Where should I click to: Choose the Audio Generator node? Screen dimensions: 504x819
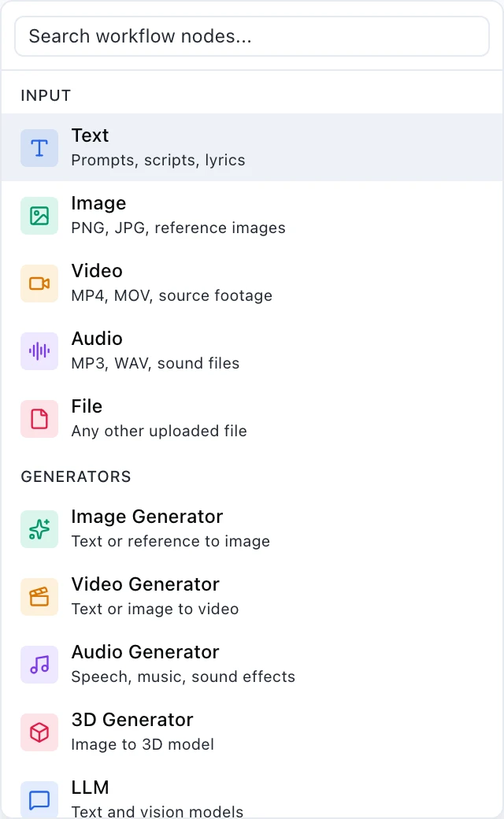tap(252, 665)
